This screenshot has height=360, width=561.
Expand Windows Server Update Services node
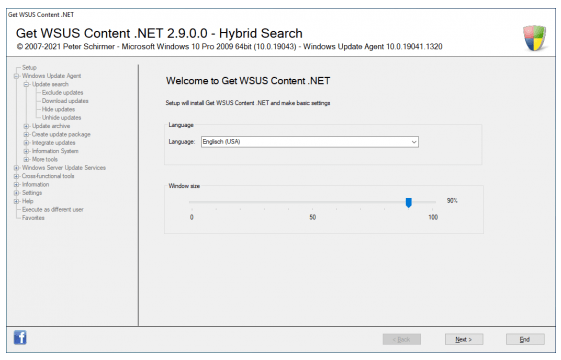(16, 167)
